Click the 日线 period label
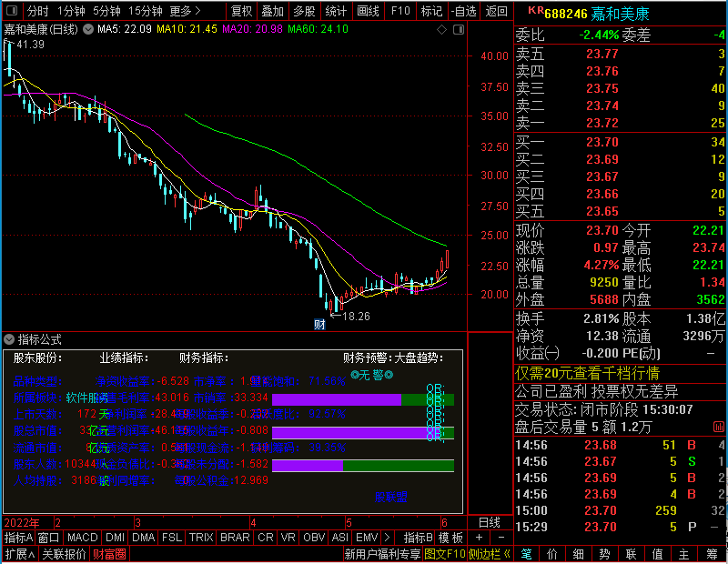Viewport: 728px width, 564px height. (490, 523)
